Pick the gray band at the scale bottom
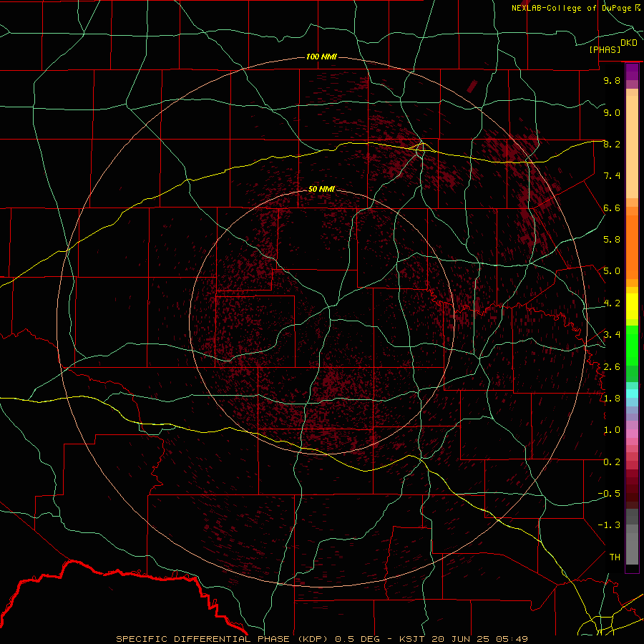Image resolution: width=644 pixels, height=644 pixels. coord(632,545)
